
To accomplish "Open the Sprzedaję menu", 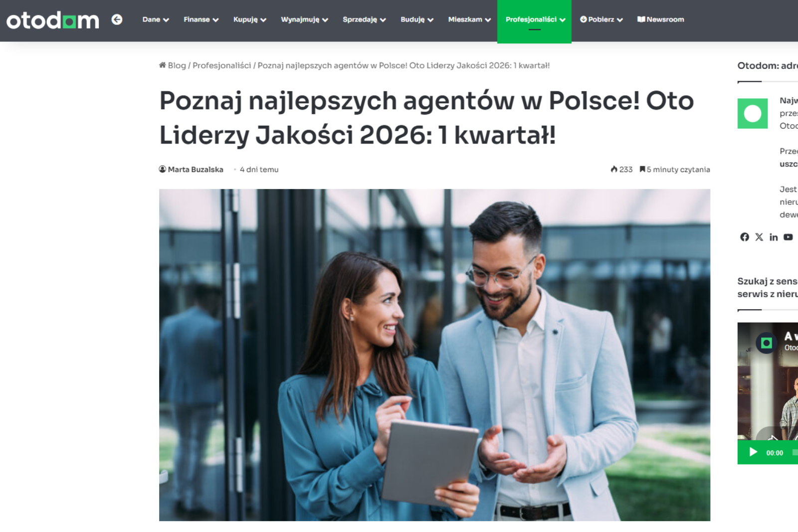I will [x=364, y=19].
